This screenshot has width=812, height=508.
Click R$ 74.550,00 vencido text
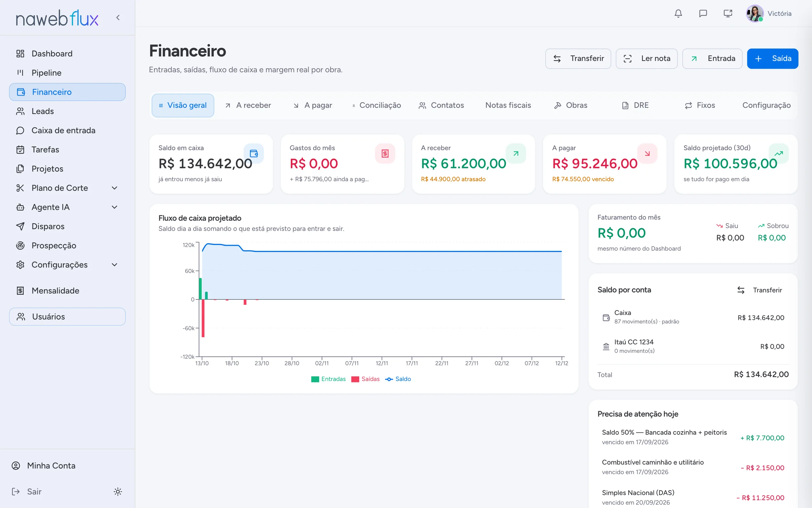pyautogui.click(x=583, y=179)
